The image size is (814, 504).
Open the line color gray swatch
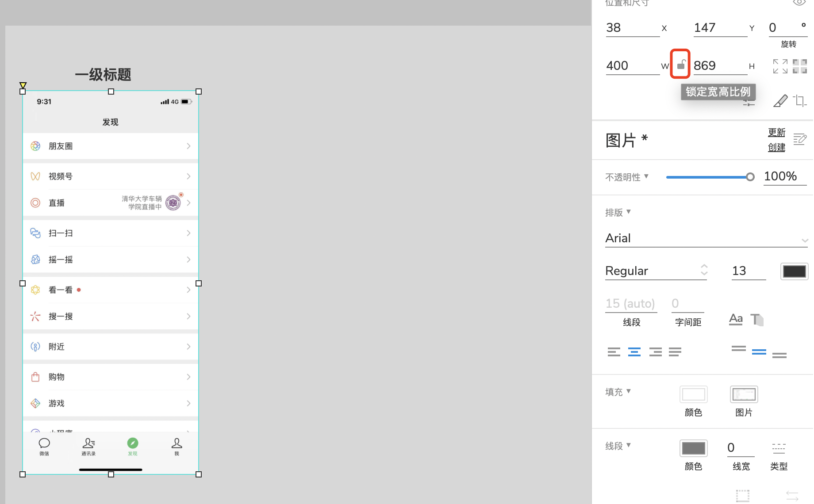(x=693, y=448)
